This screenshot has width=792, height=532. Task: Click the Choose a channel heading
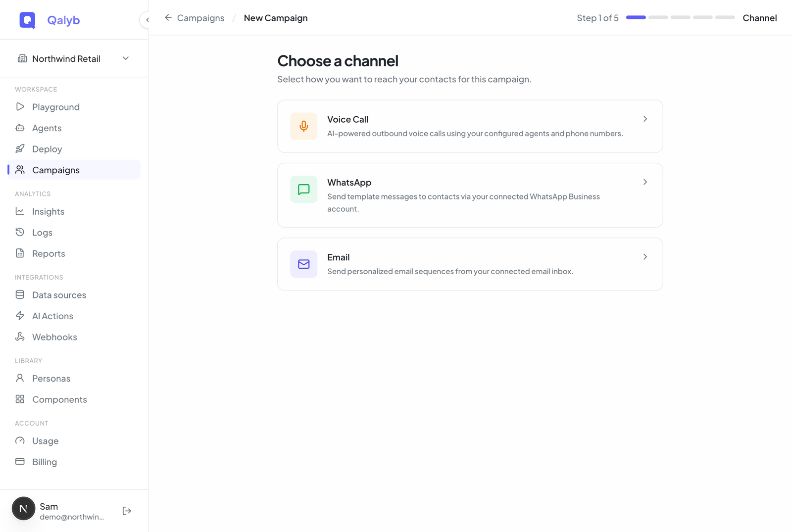(x=338, y=60)
